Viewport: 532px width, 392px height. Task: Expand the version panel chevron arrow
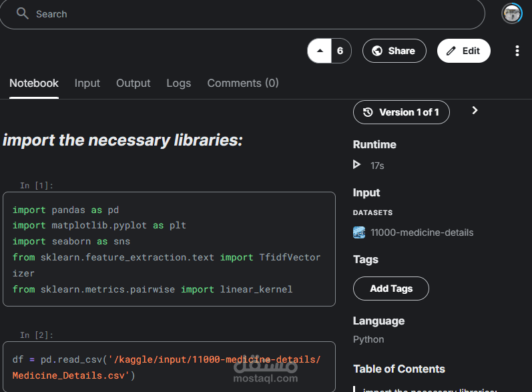475,110
